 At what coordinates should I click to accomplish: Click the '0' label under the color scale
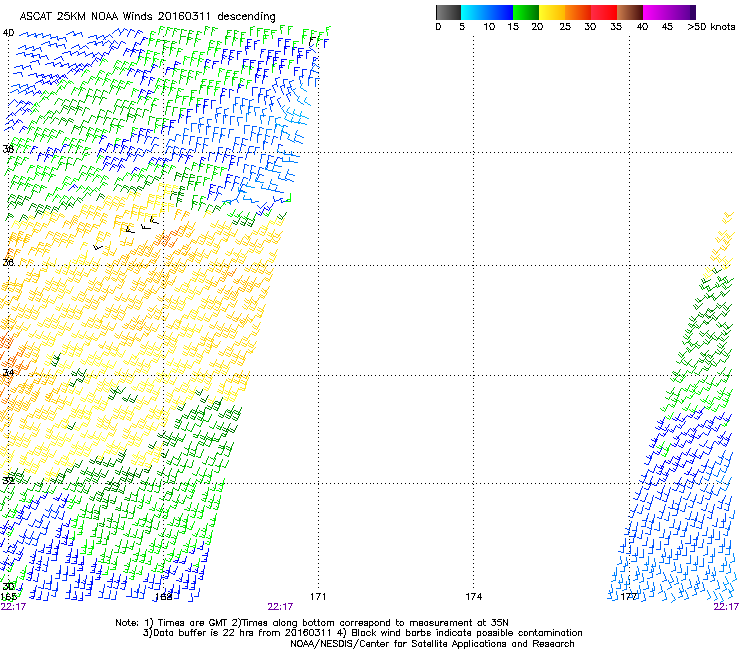coord(438,27)
